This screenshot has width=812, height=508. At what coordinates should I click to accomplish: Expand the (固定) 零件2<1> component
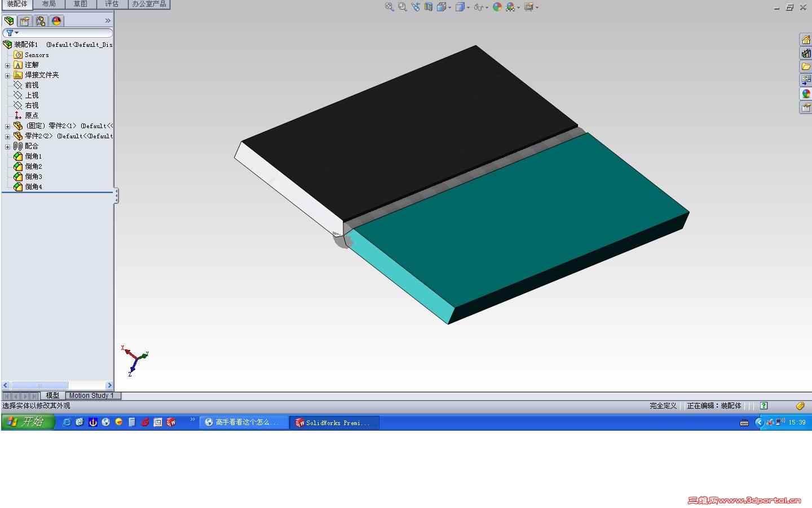point(8,126)
